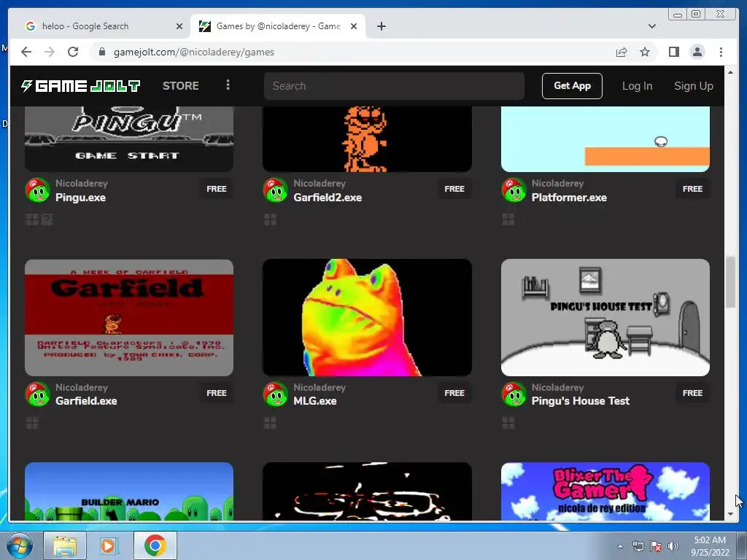Click the padlock site info icon
Viewport: 747px width, 560px height.
click(x=102, y=52)
